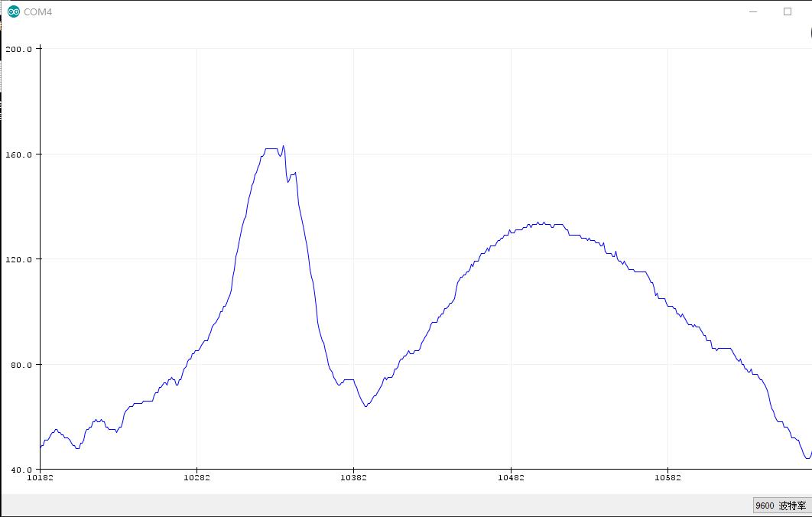Click the 40.0 y-axis label

pyautogui.click(x=21, y=470)
